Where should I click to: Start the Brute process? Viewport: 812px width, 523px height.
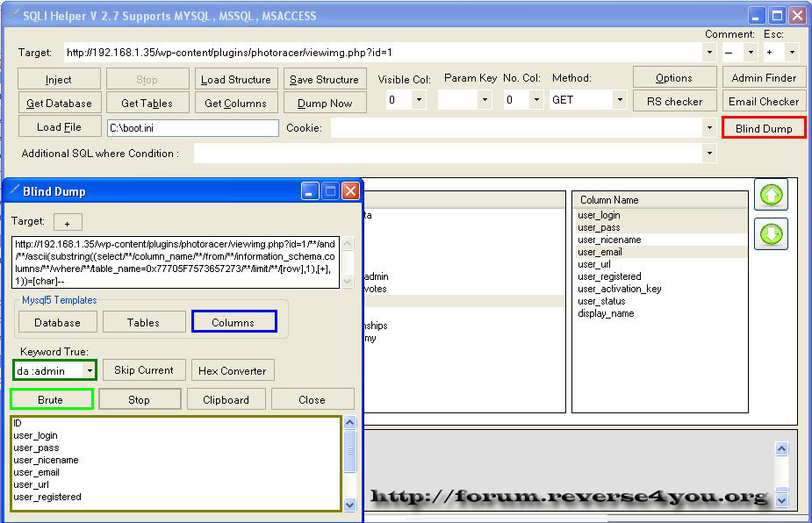[x=51, y=399]
